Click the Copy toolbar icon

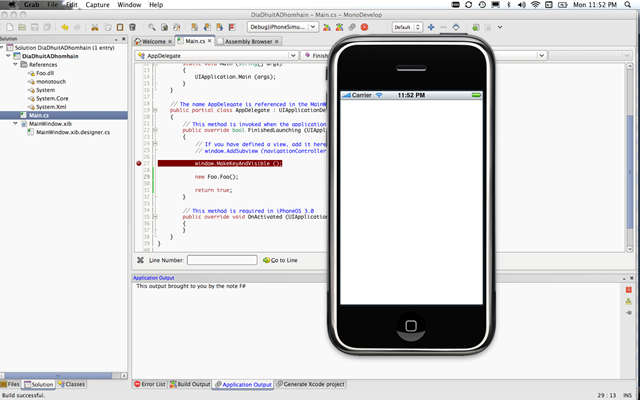(108, 27)
